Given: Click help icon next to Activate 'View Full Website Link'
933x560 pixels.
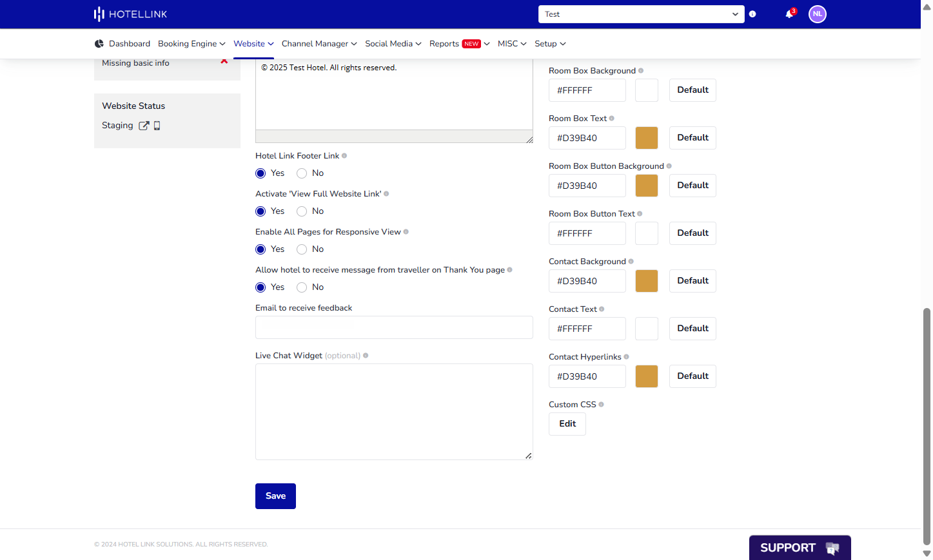Looking at the screenshot, I should 386,194.
